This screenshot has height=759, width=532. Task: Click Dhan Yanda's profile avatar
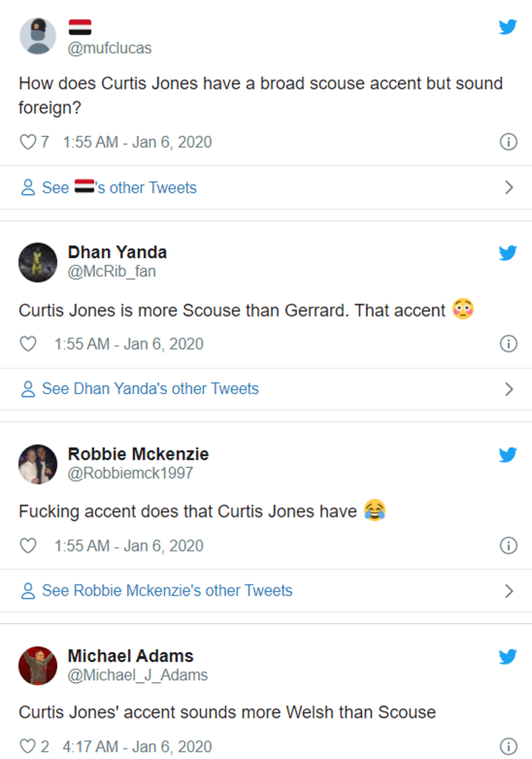coord(38,262)
